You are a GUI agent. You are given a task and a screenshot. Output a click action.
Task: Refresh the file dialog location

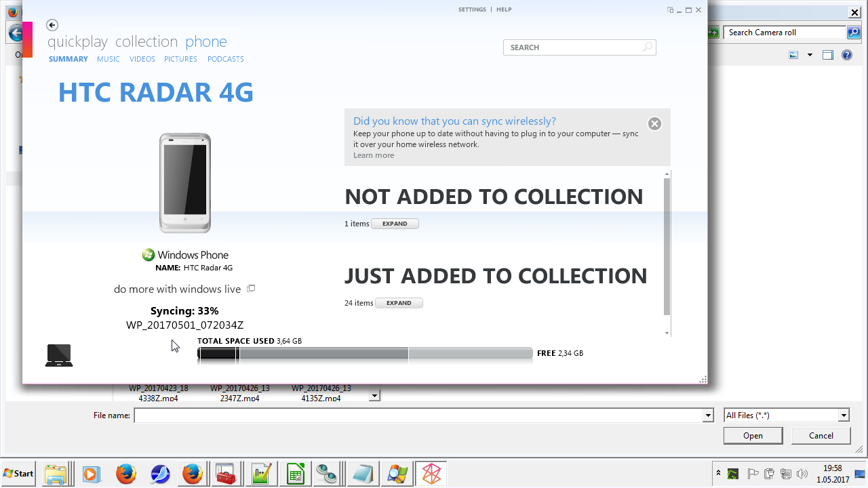click(713, 33)
